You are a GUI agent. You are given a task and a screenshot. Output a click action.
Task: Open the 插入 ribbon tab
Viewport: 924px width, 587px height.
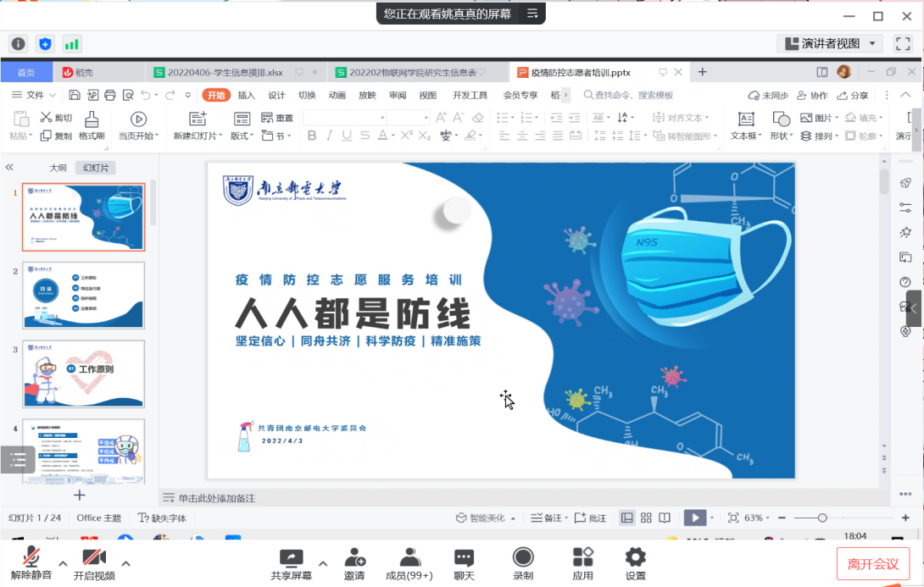246,95
